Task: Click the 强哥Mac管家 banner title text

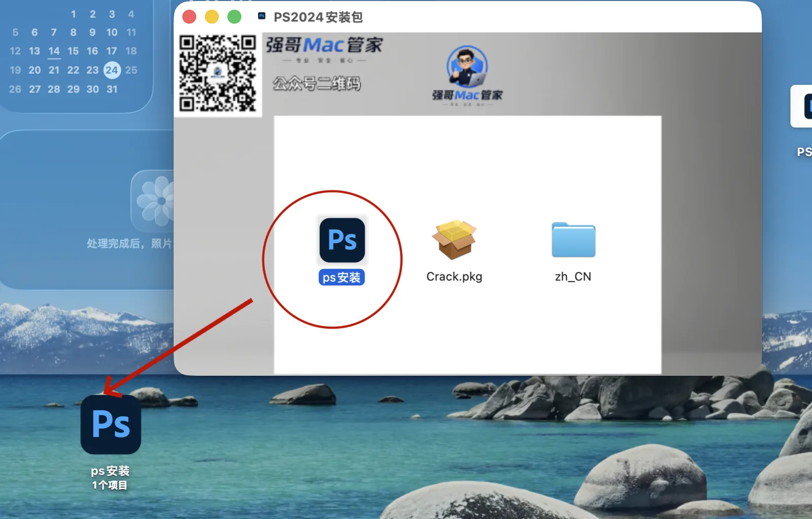Action: [x=324, y=45]
